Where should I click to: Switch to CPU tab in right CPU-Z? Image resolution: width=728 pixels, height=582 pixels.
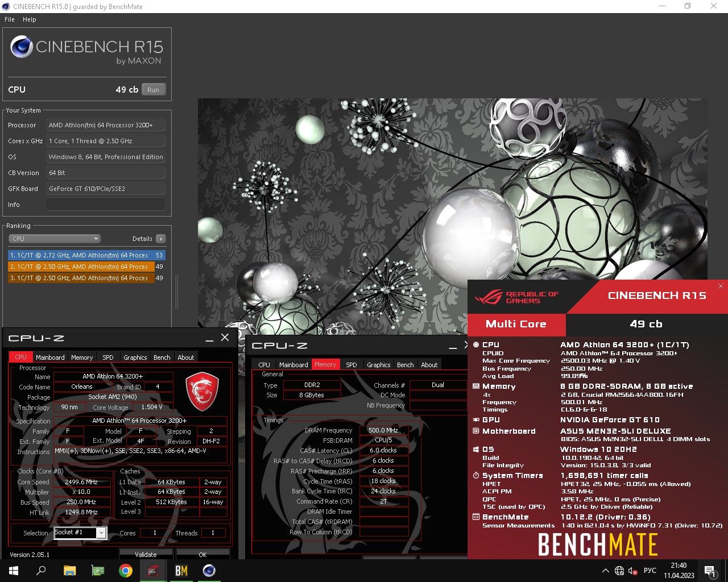(x=264, y=365)
